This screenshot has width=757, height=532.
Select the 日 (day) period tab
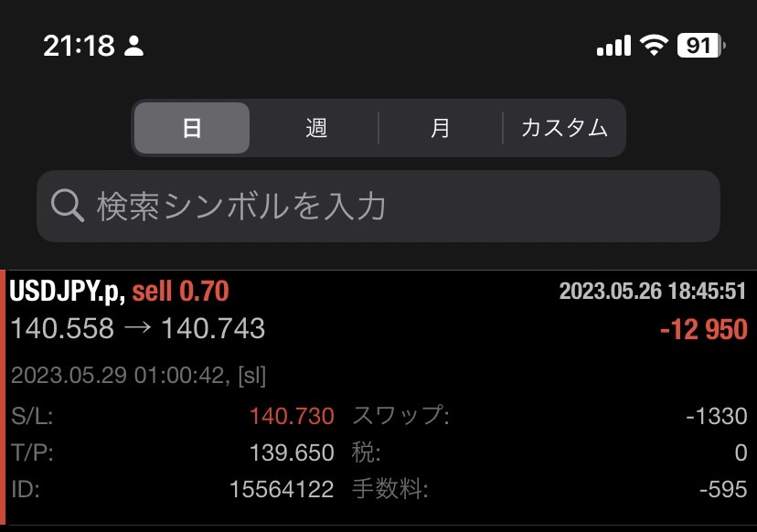192,128
